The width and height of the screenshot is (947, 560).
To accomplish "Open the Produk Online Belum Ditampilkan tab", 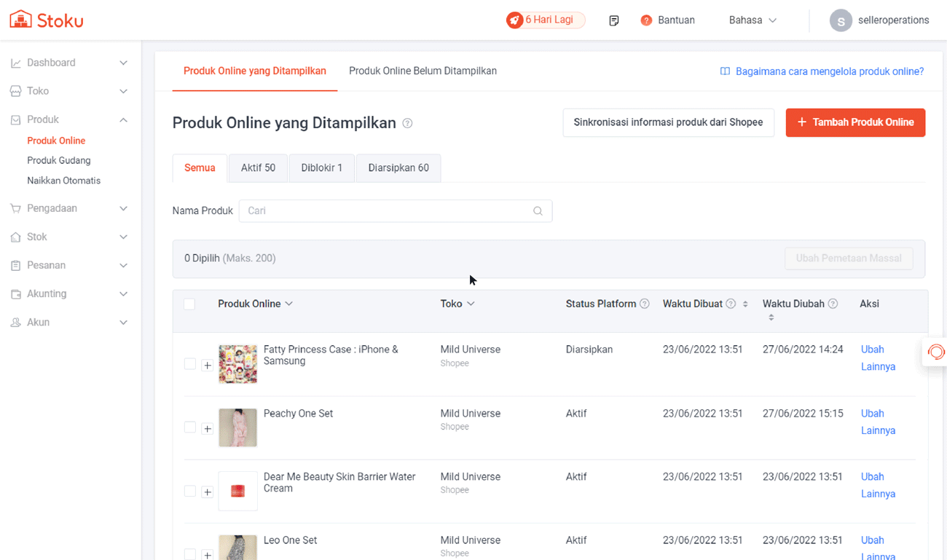I will (423, 71).
